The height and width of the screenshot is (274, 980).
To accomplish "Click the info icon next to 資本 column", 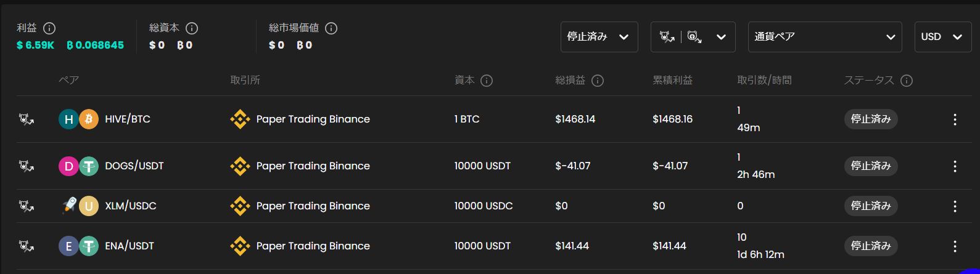I will pos(487,81).
